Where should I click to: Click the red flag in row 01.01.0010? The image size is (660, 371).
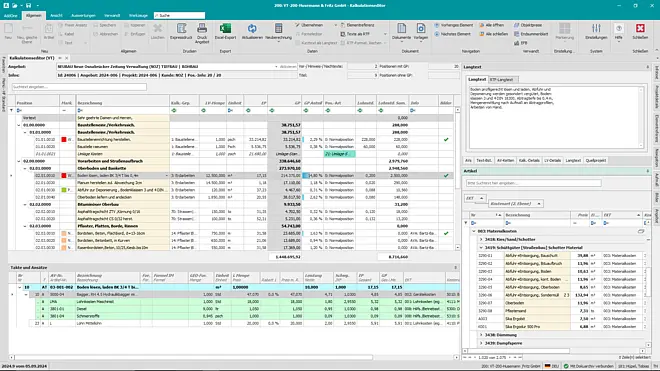point(64,139)
